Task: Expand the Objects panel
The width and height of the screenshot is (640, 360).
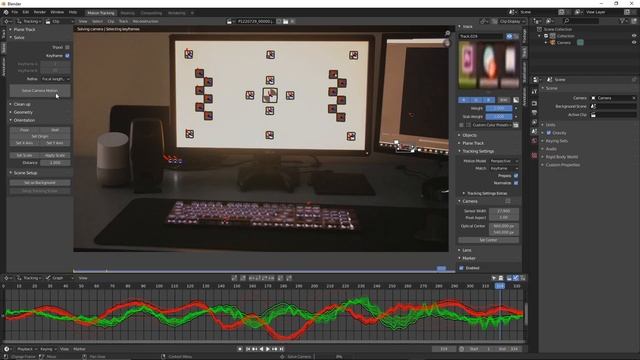Action: pyautogui.click(x=469, y=135)
